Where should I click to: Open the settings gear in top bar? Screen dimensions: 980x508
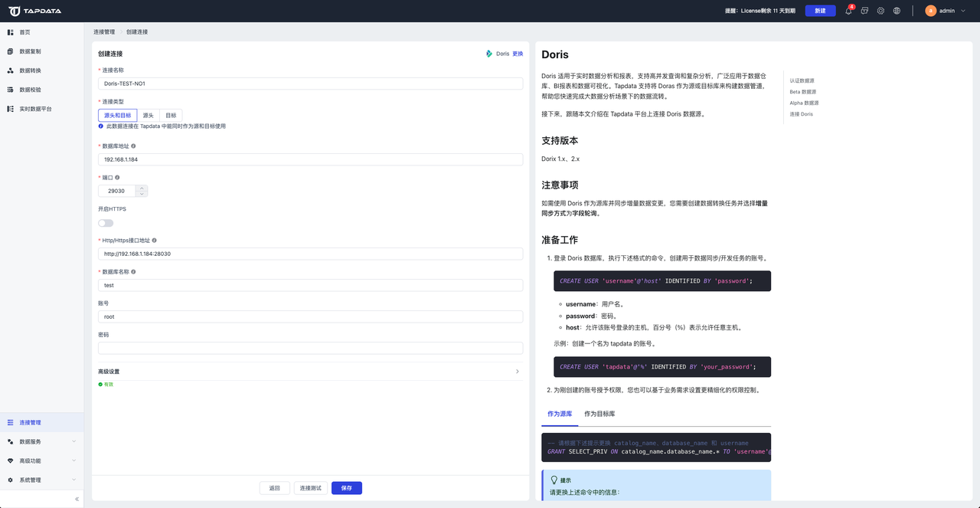click(x=880, y=11)
